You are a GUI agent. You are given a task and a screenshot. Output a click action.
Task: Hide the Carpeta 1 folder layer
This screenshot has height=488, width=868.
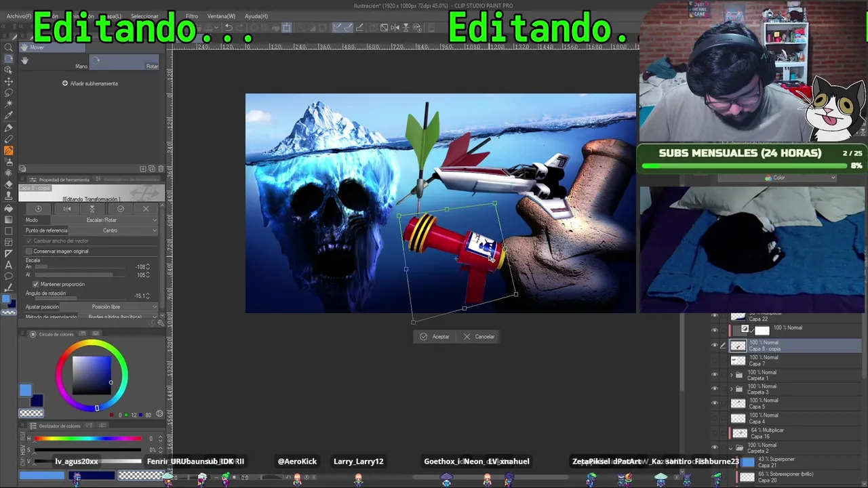click(714, 375)
